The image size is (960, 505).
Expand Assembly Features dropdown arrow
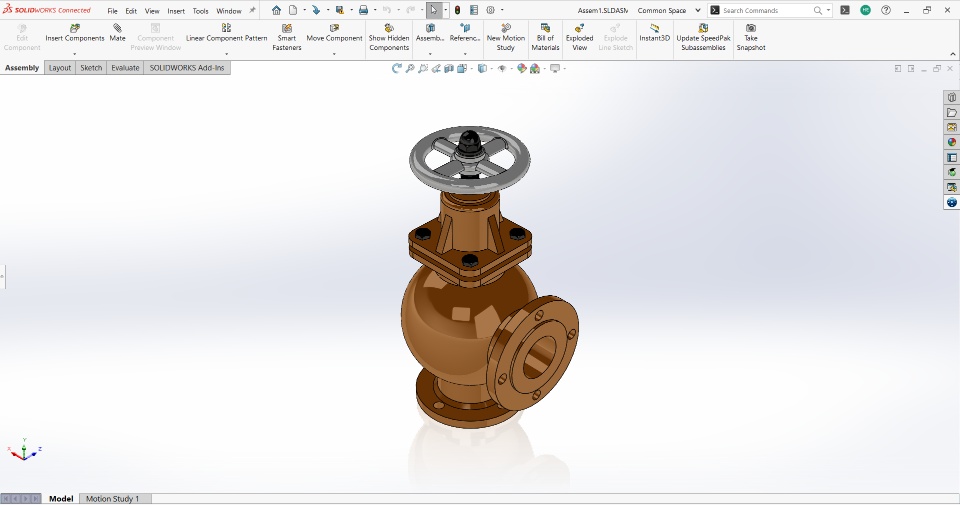point(430,54)
